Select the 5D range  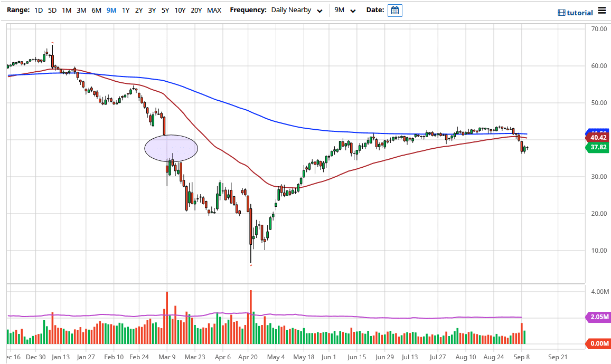(51, 10)
